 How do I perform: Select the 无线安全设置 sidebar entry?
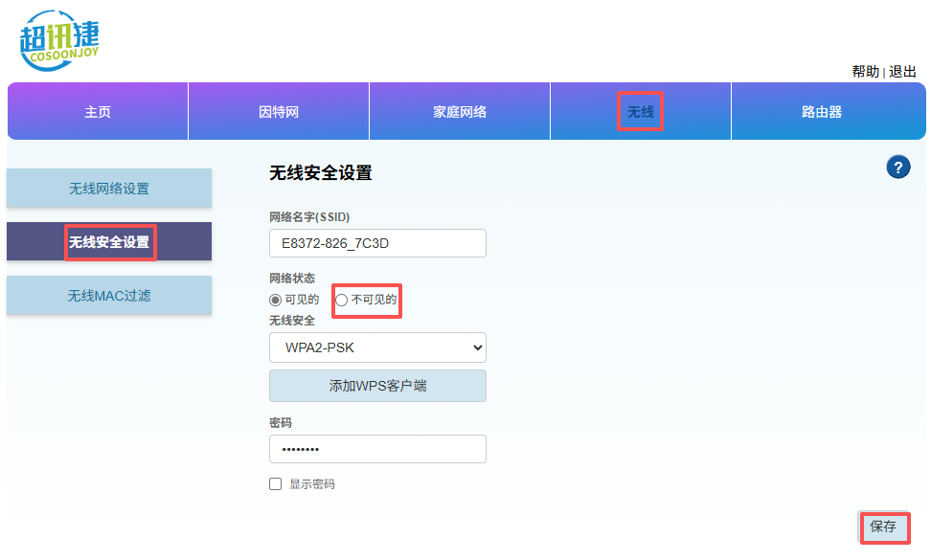pyautogui.click(x=108, y=241)
